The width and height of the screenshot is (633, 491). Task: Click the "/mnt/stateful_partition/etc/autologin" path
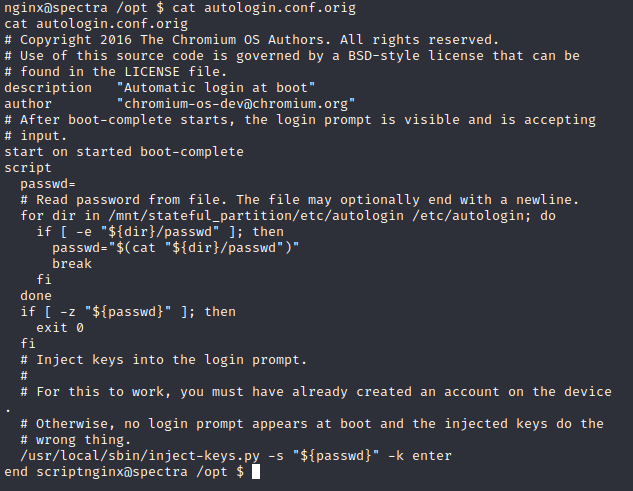[256, 216]
